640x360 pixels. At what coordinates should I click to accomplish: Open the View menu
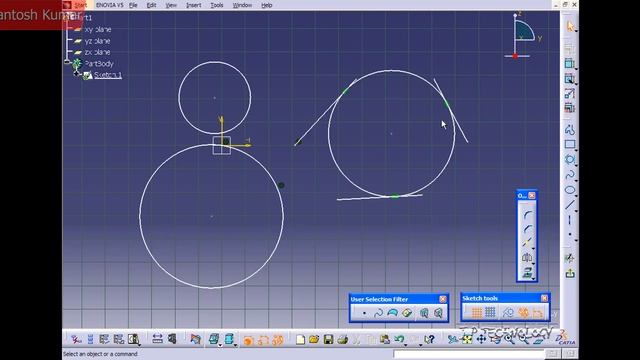click(171, 5)
